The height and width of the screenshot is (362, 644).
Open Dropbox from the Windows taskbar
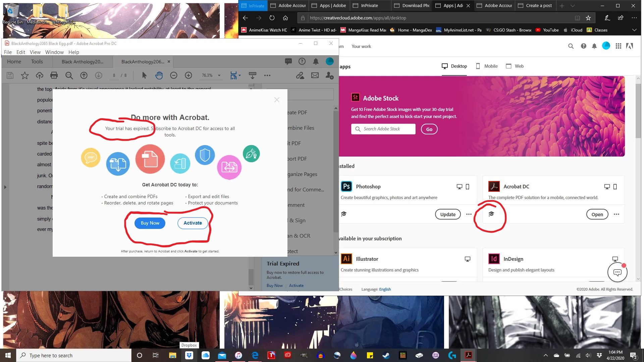click(189, 355)
